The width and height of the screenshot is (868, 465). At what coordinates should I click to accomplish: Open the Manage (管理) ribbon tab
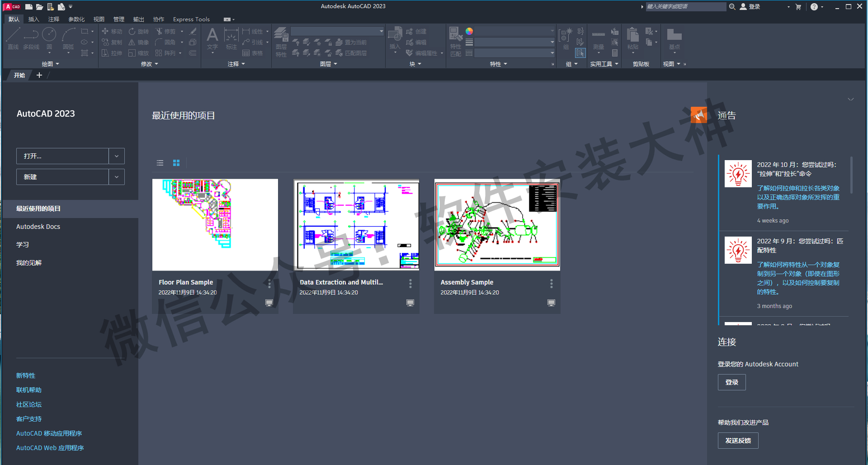(118, 19)
